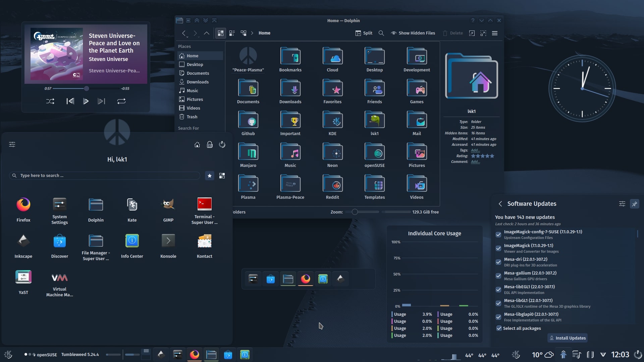The image size is (644, 362).
Task: Expand the Home breadcrumb arrow in Dolphin
Action: [252, 33]
